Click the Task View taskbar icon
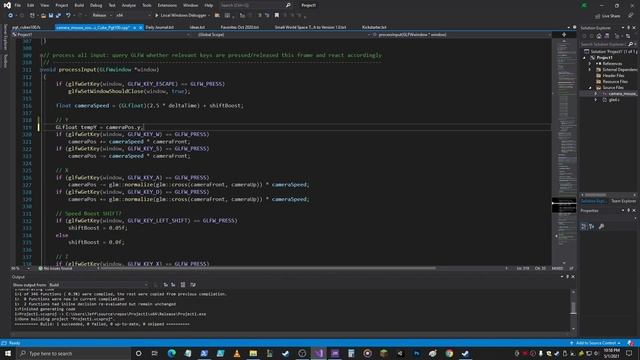This screenshot has width=640, height=360. [155, 353]
